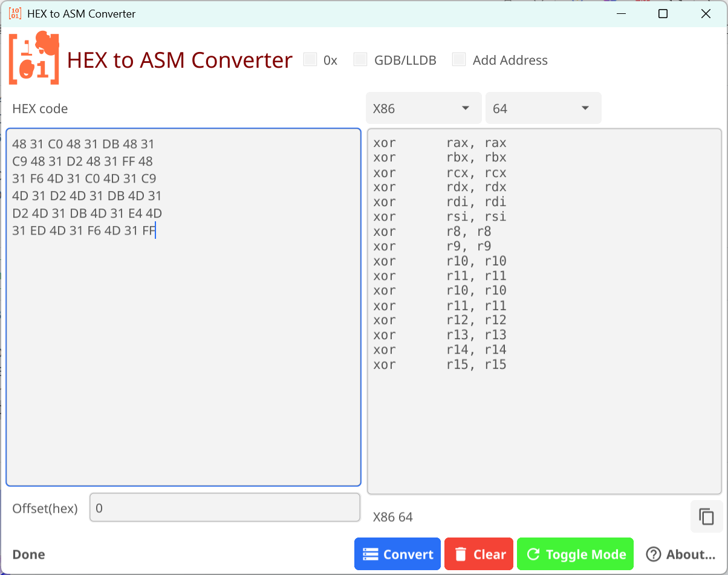
Task: Click the 'xor r8, r8' output line
Action: 432,232
